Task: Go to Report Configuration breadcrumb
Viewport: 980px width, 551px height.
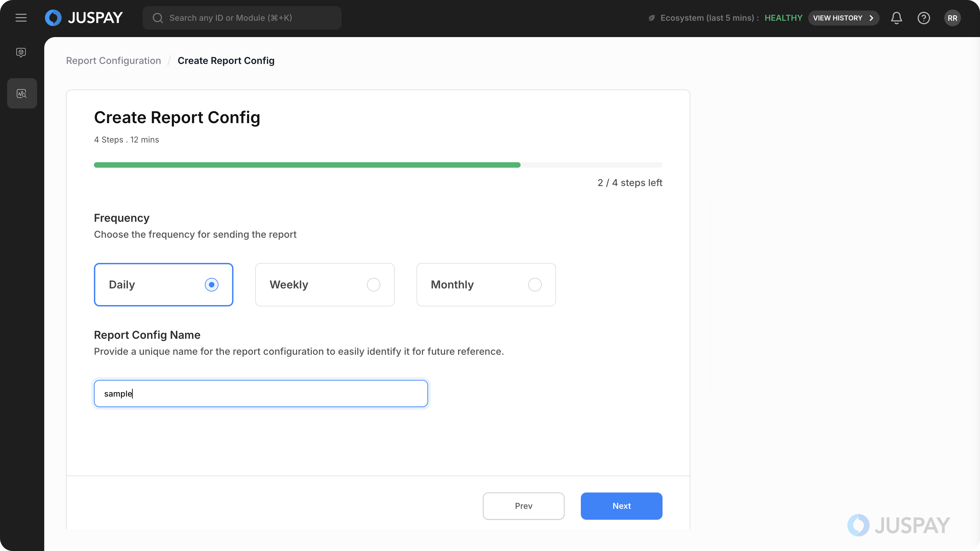Action: 113,61
